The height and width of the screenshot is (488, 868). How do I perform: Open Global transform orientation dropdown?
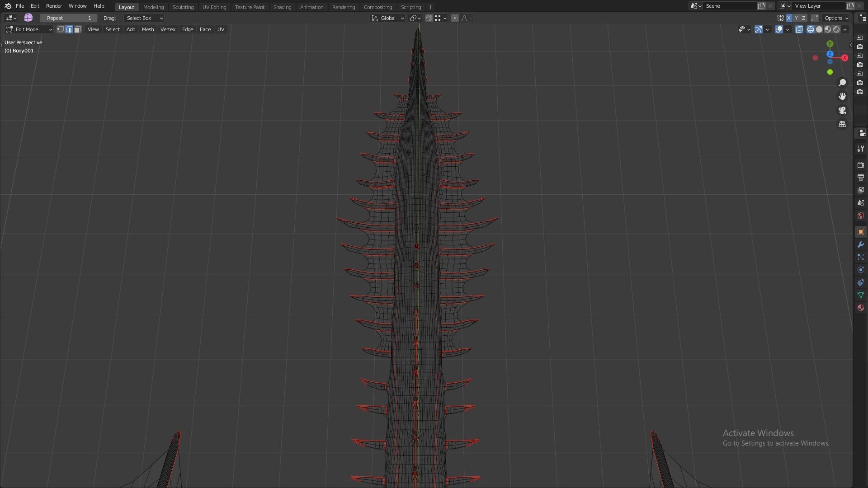(387, 18)
